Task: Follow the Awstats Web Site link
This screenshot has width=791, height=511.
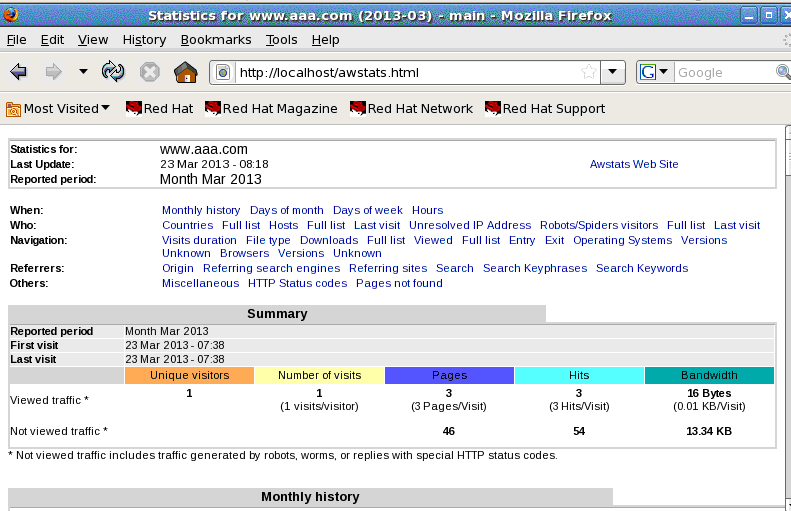Action: coord(634,164)
